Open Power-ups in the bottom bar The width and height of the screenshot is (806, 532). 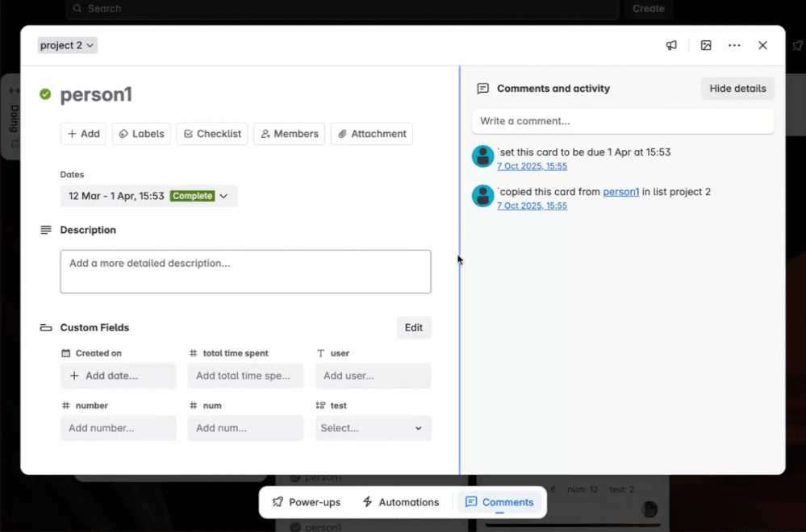(307, 502)
